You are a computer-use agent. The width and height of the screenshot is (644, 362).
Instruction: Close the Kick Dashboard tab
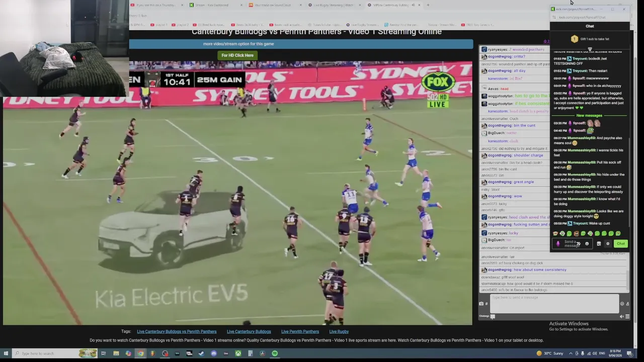242,5
